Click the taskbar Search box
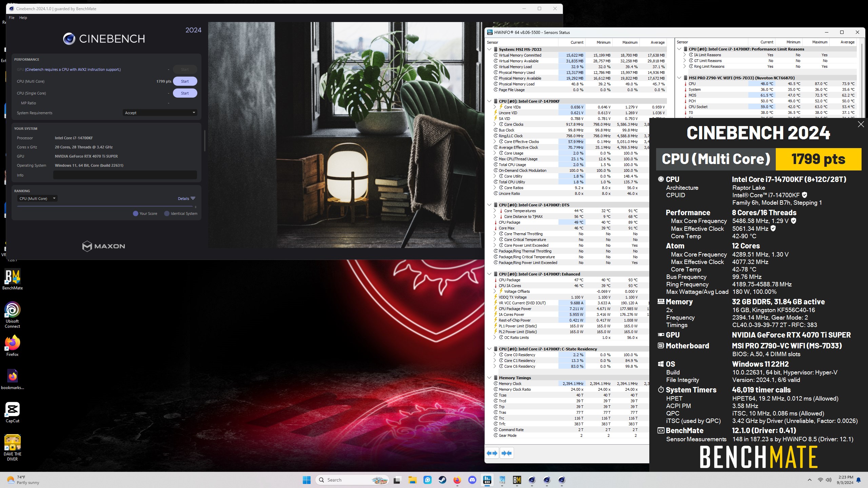The image size is (868, 488). point(352,480)
